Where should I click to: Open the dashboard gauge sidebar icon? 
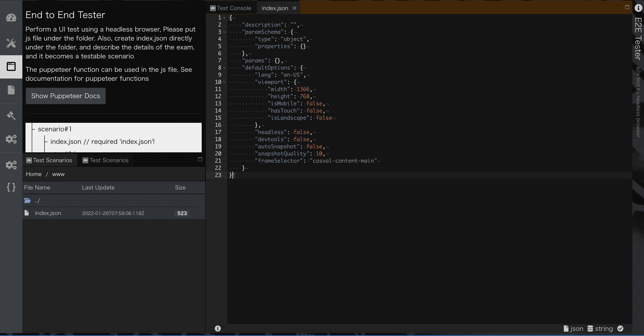point(11,18)
